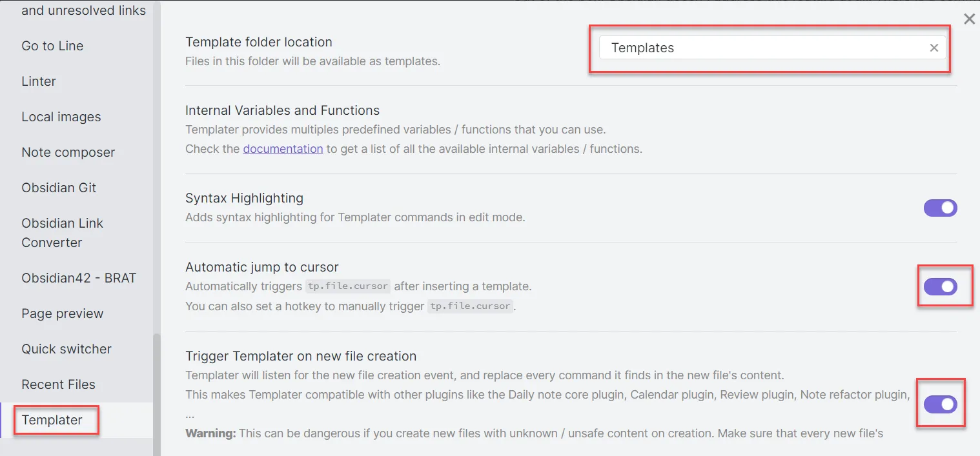Open Obsidian42 - BRAT settings
980x456 pixels.
tap(79, 278)
